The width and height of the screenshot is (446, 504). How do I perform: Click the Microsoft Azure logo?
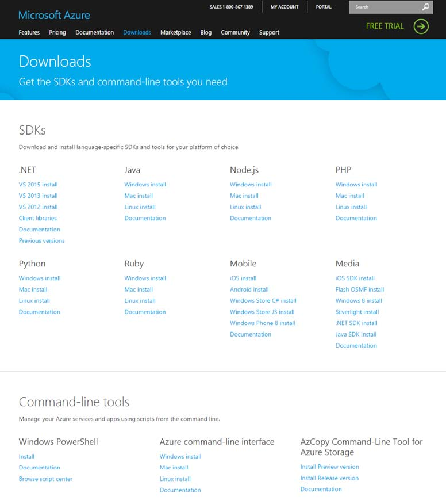pos(54,15)
